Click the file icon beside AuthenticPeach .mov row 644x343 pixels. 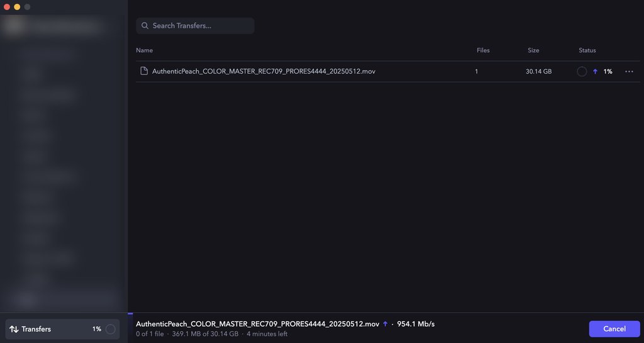tap(144, 71)
